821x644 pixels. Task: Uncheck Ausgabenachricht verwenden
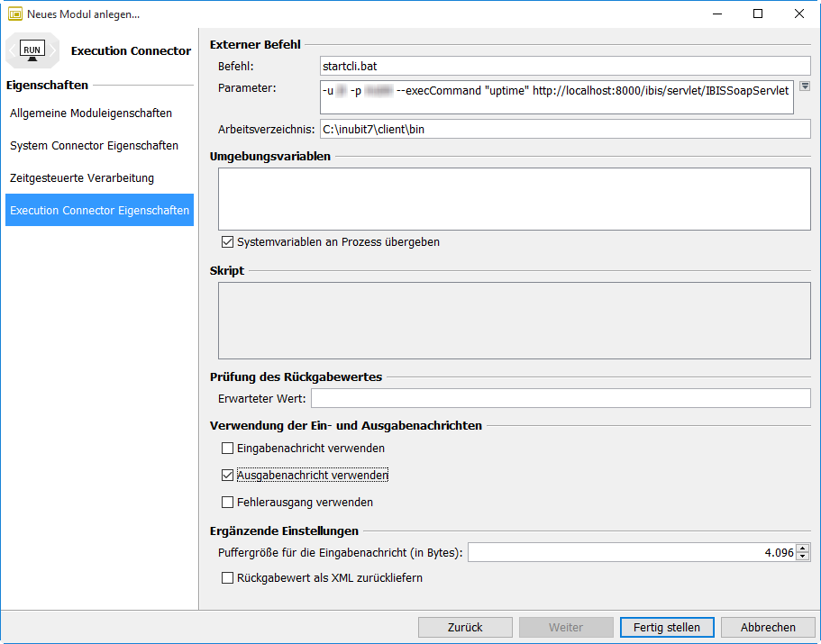point(227,475)
